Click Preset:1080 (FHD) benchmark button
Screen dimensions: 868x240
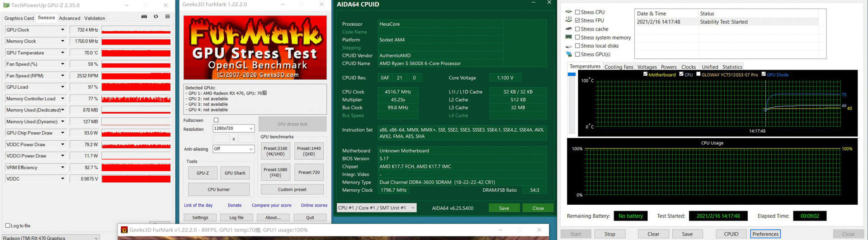tap(275, 173)
